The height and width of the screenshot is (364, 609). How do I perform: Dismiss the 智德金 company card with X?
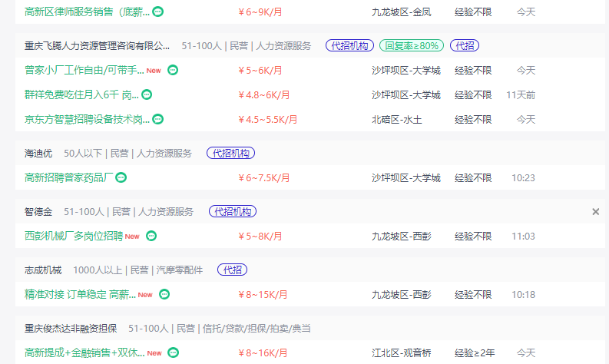point(595,212)
